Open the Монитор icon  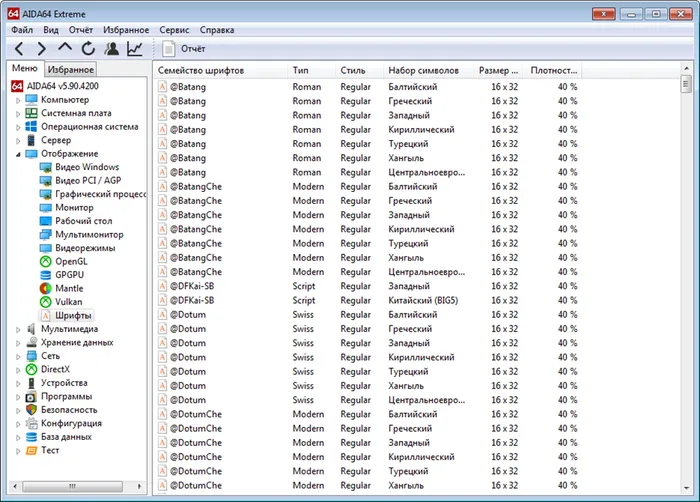[x=46, y=208]
